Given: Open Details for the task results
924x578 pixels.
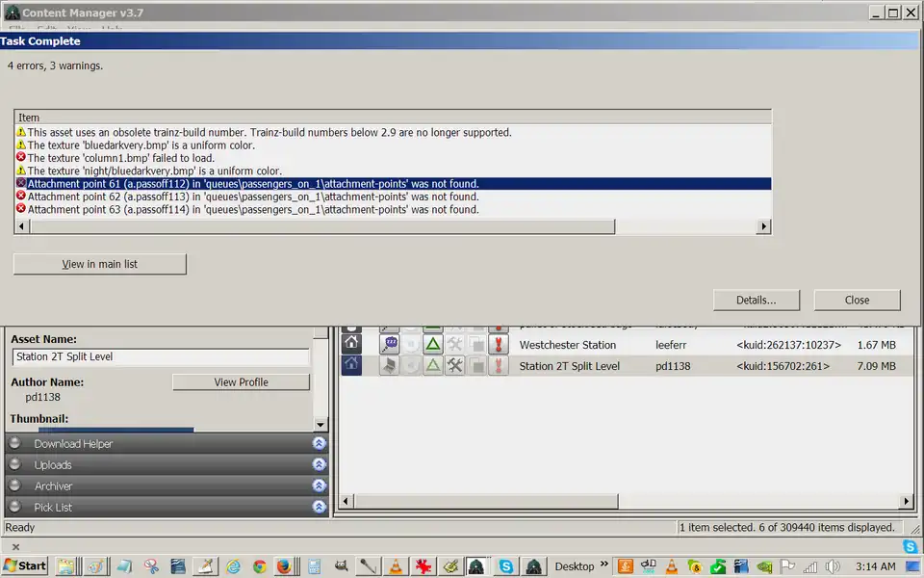Looking at the screenshot, I should (756, 300).
